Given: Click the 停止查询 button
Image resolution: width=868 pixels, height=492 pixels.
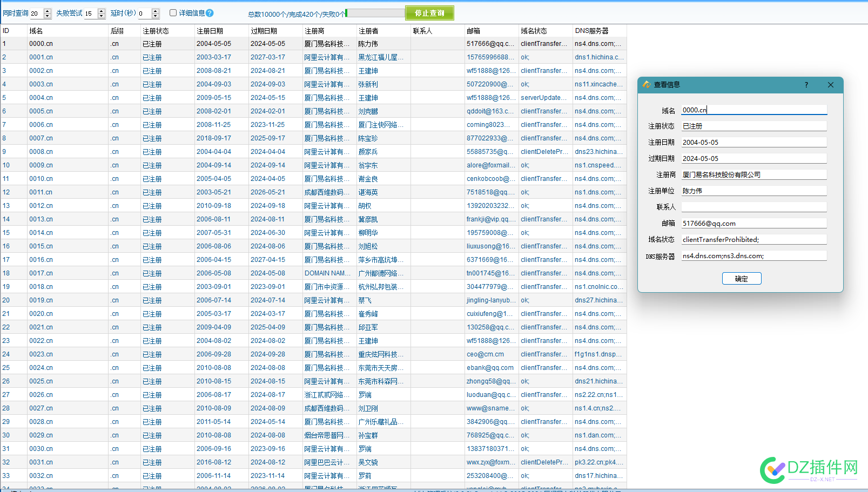Looking at the screenshot, I should (x=429, y=13).
